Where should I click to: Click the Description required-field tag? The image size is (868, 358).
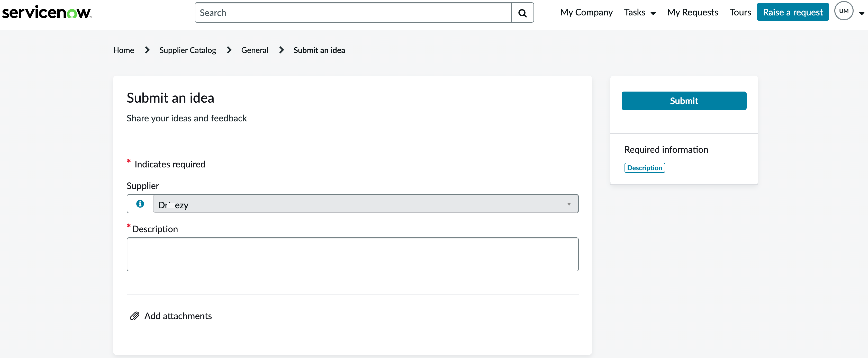coord(644,168)
